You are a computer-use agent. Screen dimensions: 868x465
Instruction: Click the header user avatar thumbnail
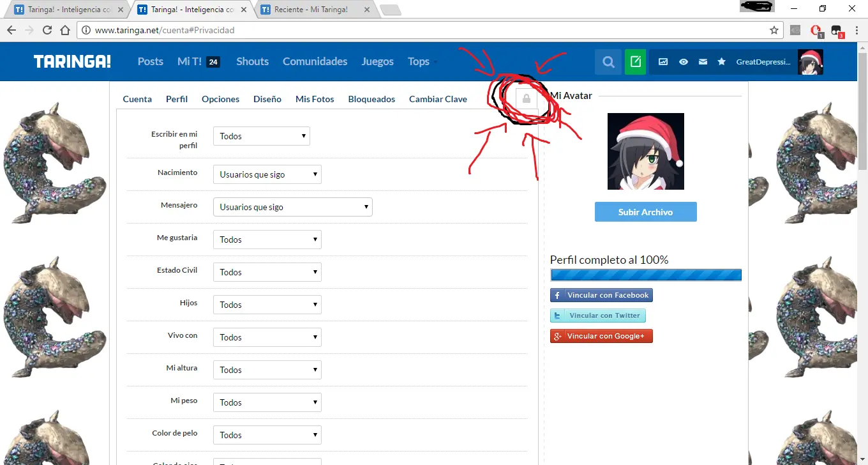811,62
